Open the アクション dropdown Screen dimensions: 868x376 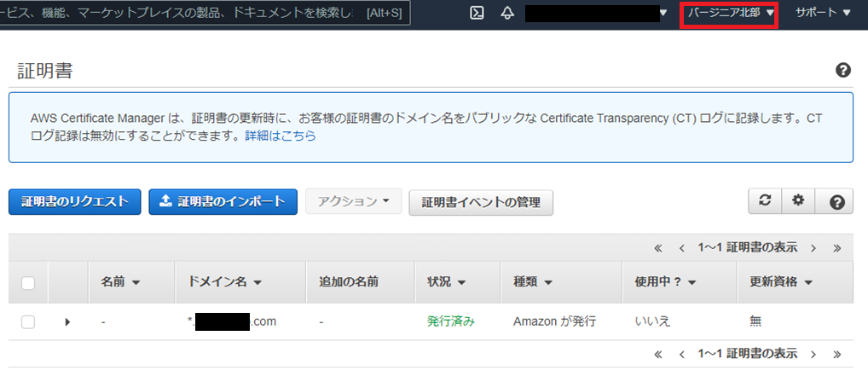pos(354,201)
